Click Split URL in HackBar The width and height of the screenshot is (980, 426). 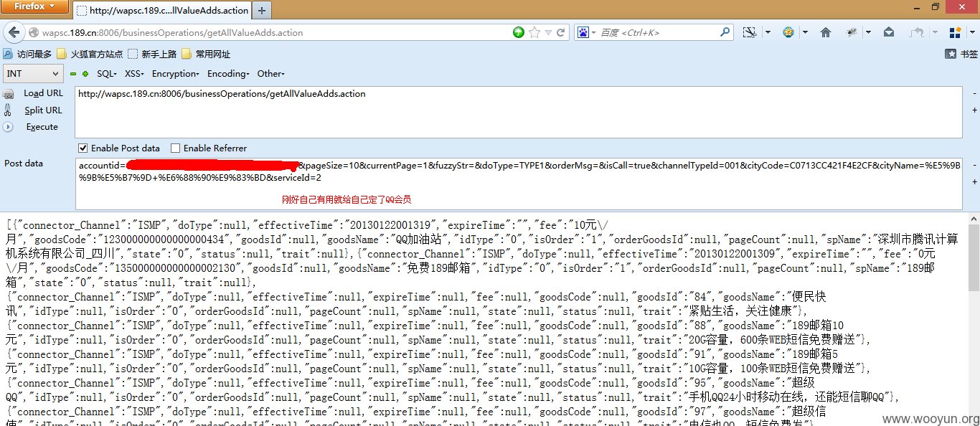pos(43,110)
